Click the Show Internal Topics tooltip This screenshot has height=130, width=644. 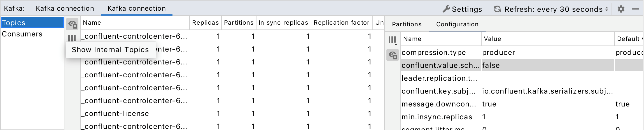pyautogui.click(x=110, y=50)
